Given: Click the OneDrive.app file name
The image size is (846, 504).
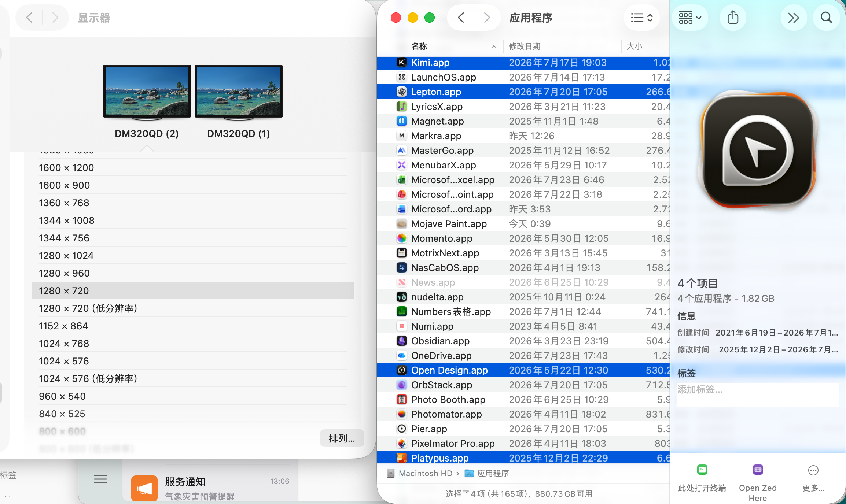Looking at the screenshot, I should pyautogui.click(x=441, y=356).
